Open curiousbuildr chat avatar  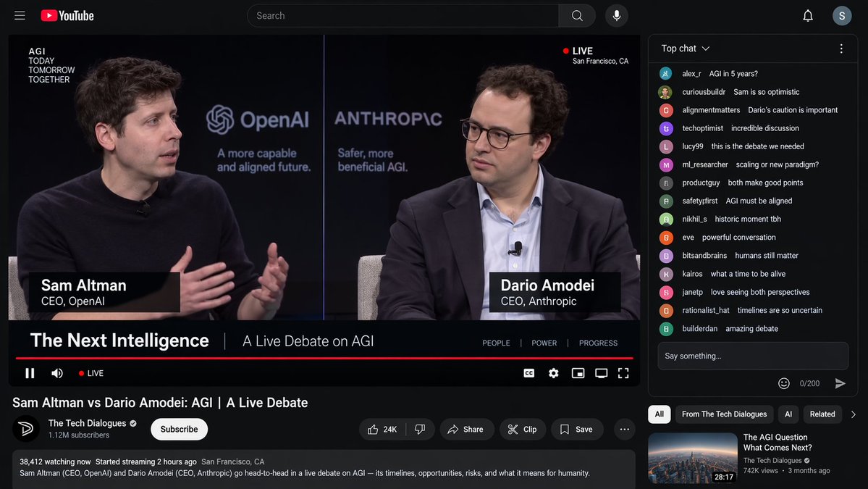(x=665, y=92)
